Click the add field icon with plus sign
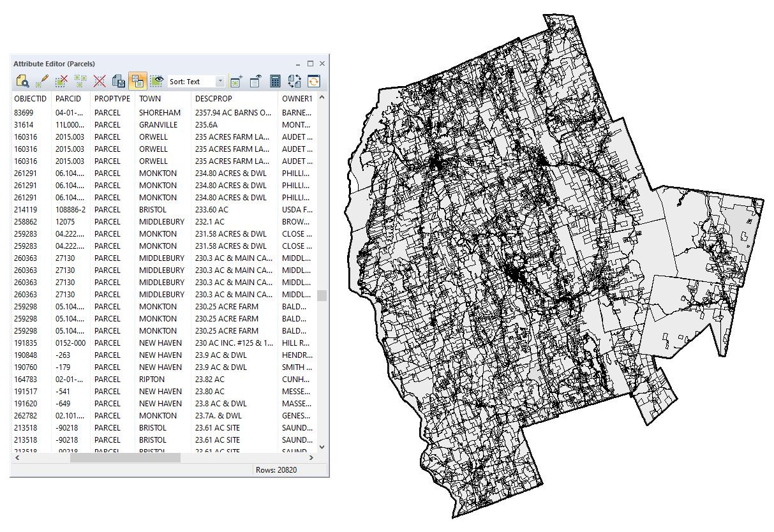 (x=236, y=81)
